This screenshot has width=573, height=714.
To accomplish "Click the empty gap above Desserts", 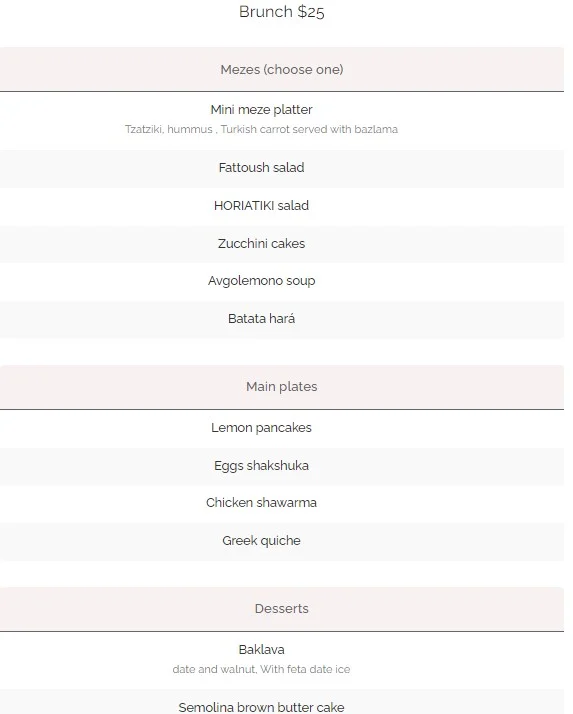I will pyautogui.click(x=282, y=574).
